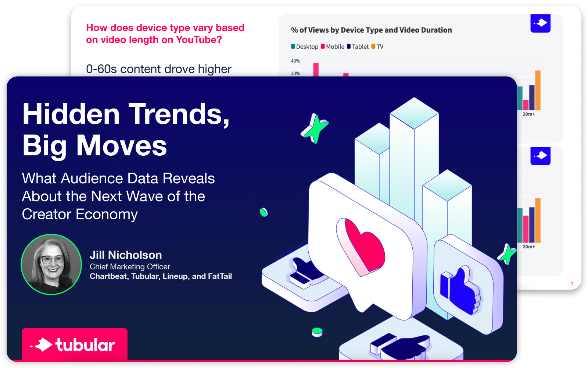The height and width of the screenshot is (368, 588).
Task: Click the green star near top of illustration
Action: tap(315, 128)
